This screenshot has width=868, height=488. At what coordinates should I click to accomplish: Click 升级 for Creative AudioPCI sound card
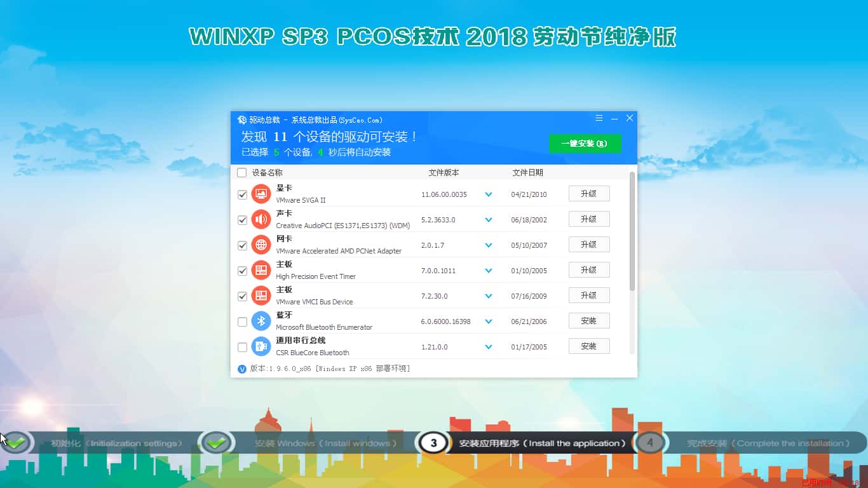tap(589, 219)
